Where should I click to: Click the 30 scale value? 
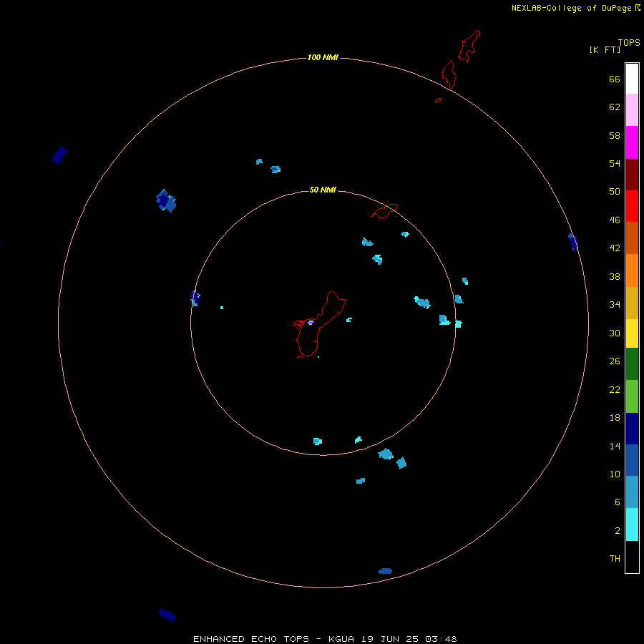pos(615,333)
